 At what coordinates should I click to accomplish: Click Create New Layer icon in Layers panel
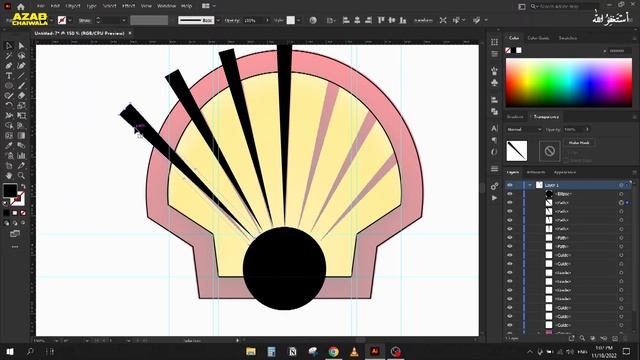coord(615,338)
